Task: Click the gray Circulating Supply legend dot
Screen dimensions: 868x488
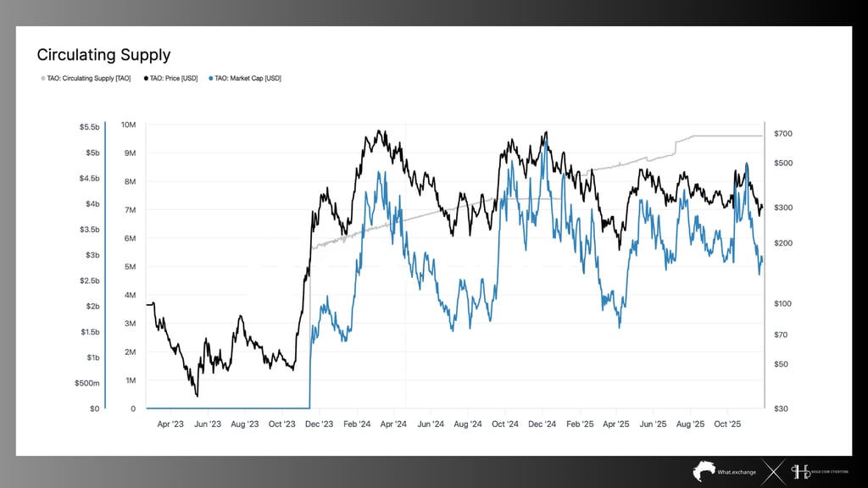Action: point(43,79)
